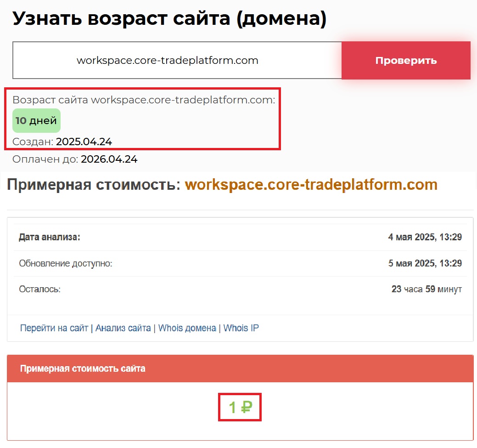Click the domain name input field
This screenshot has height=448, width=477.
[x=177, y=60]
